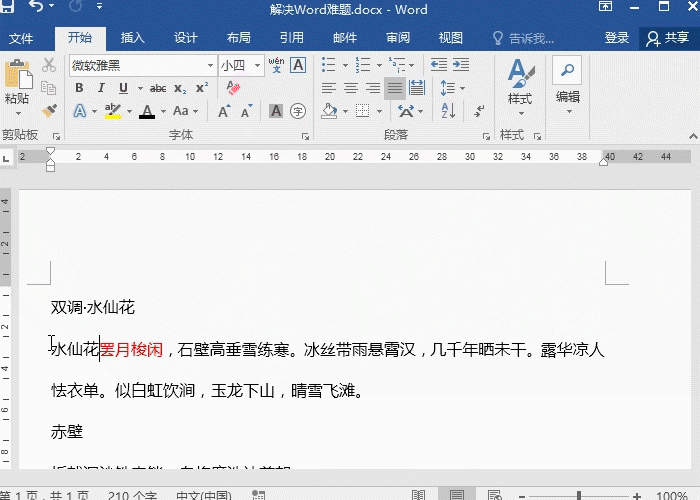Open the phonetic guide (wén) tool
700x500 pixels.
[x=276, y=65]
